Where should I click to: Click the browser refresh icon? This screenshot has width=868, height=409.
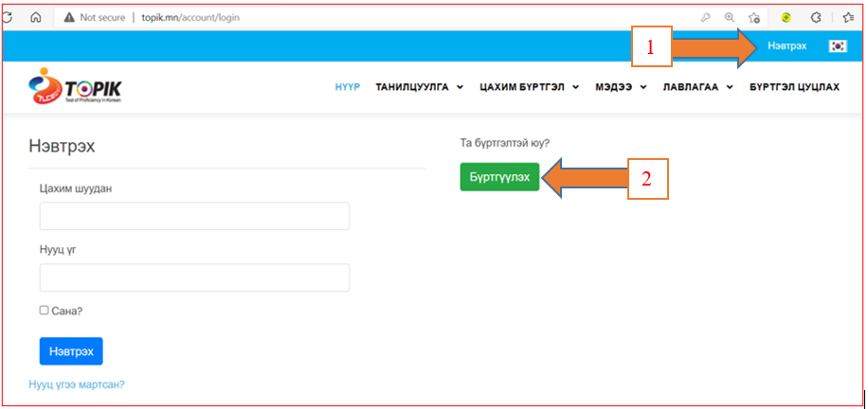[x=8, y=17]
